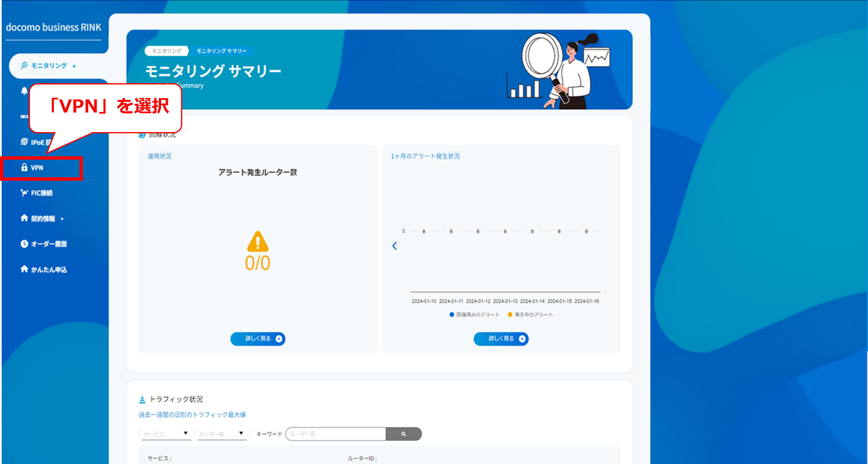Click the かんたん申込 home icon

click(24, 269)
